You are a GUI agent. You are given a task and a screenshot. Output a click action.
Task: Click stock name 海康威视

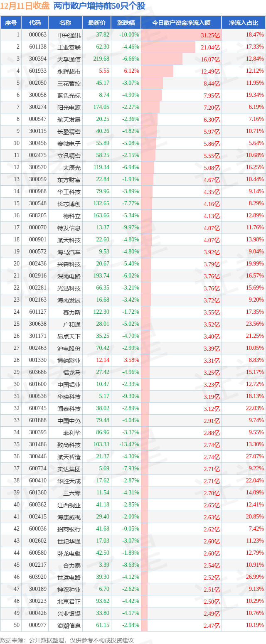[x=69, y=517]
